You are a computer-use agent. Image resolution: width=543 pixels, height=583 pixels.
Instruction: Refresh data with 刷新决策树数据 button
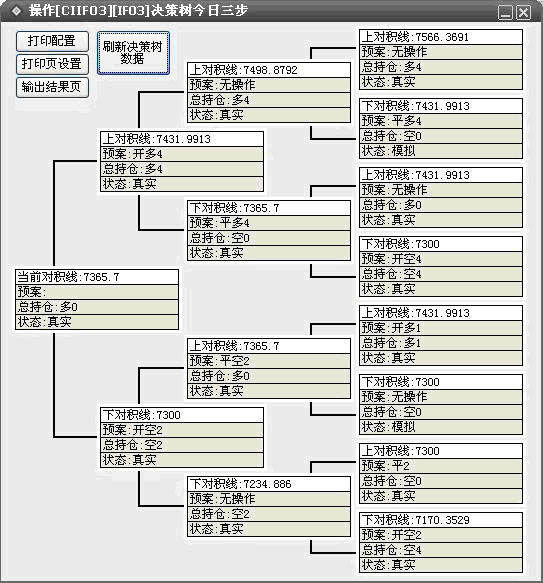point(134,53)
